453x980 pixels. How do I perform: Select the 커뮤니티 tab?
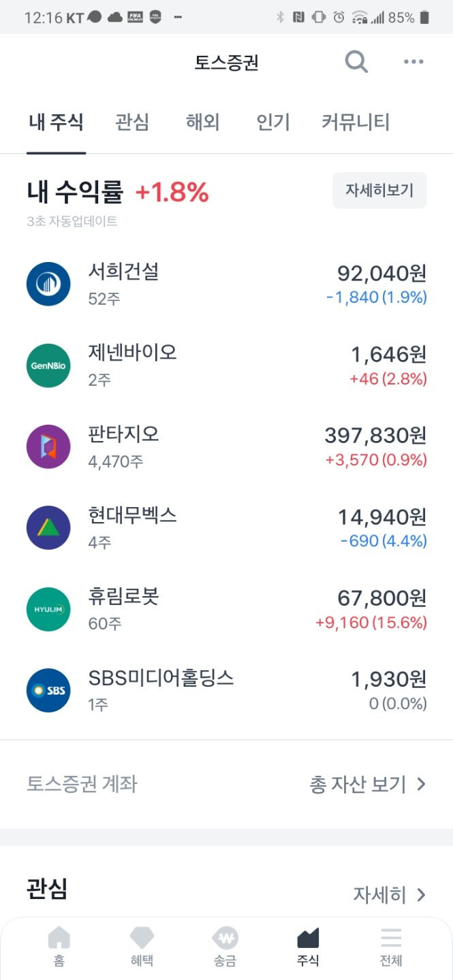(x=356, y=122)
